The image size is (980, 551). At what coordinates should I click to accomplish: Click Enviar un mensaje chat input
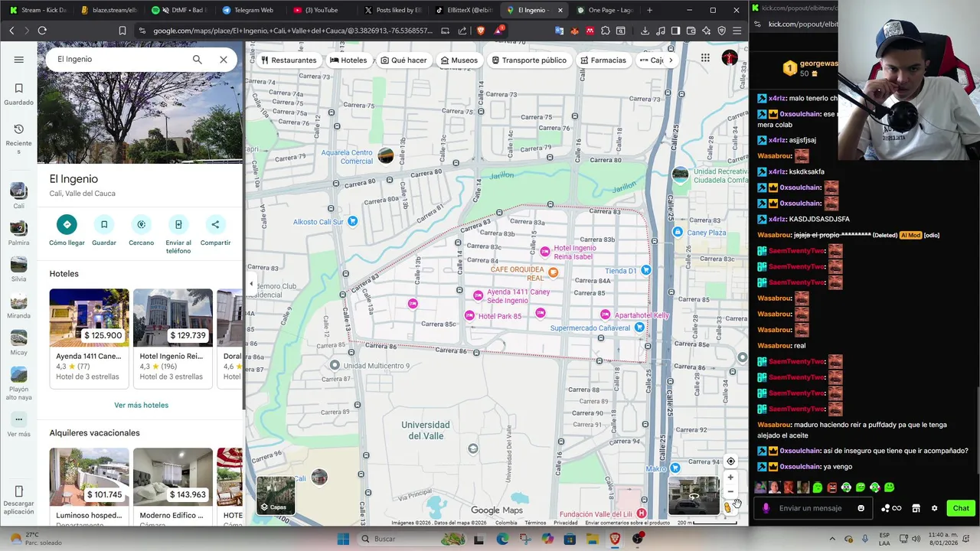point(811,508)
